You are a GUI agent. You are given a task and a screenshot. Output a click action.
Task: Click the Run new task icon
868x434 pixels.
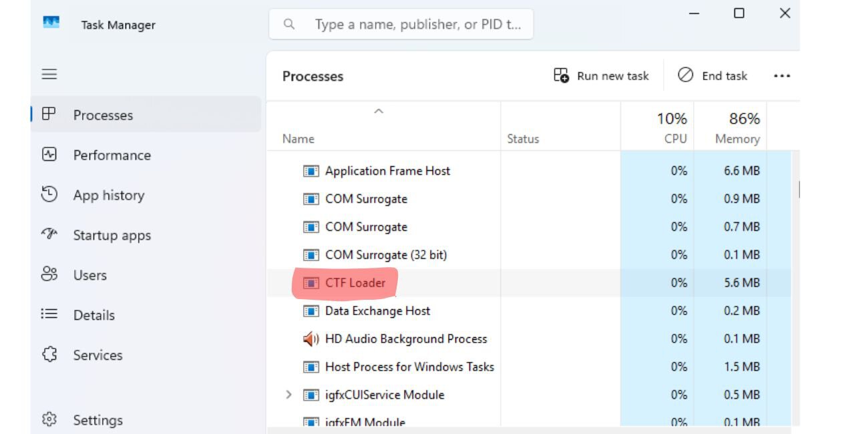pyautogui.click(x=561, y=75)
